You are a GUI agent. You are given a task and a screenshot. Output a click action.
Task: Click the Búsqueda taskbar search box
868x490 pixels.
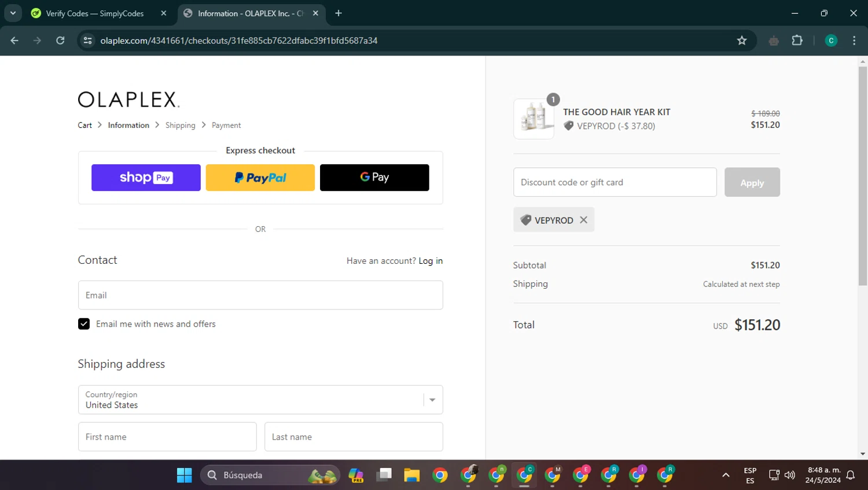270,475
